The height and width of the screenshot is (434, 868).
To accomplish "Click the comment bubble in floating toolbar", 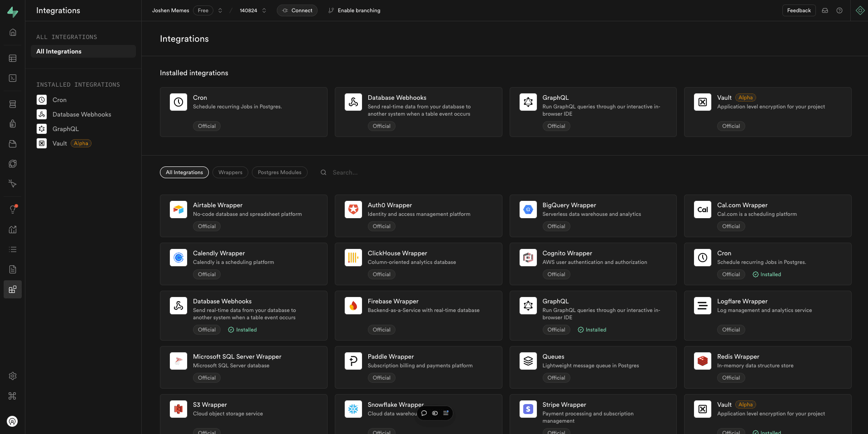I will 424,413.
